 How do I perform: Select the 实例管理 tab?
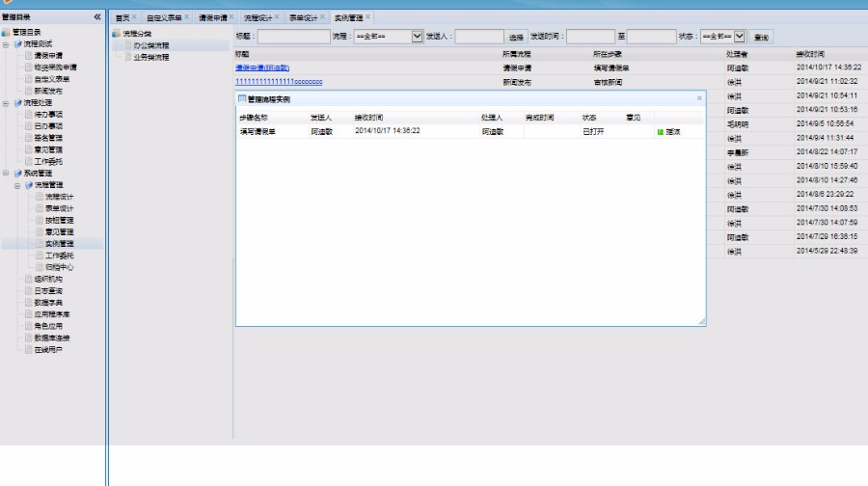(x=349, y=18)
